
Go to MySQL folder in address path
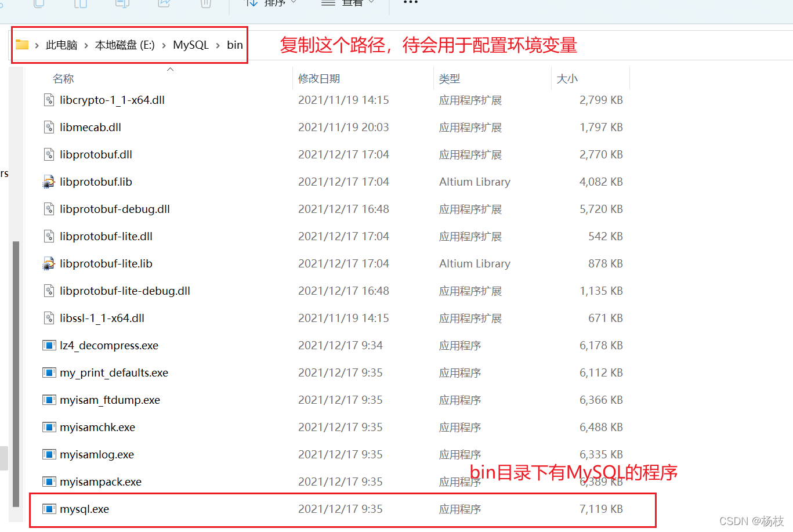(x=191, y=45)
